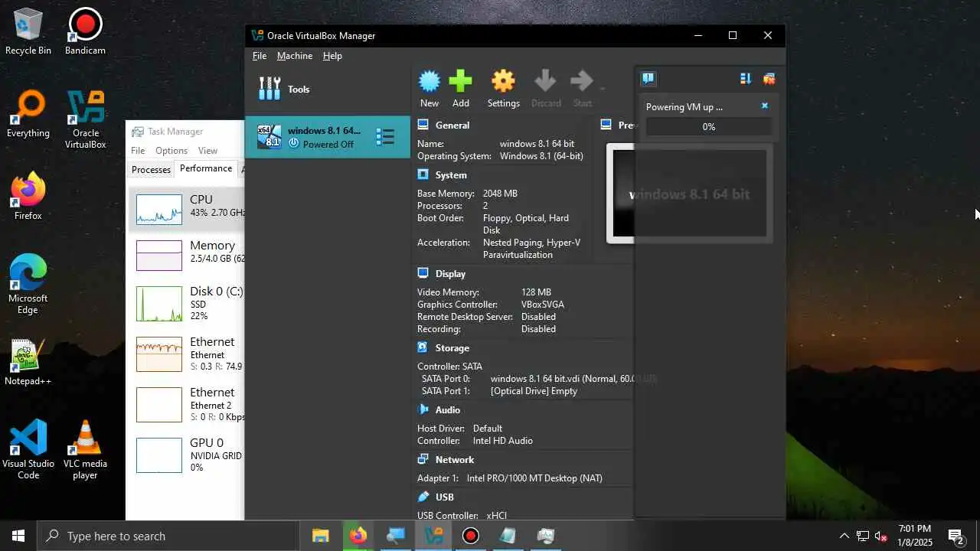This screenshot has width=980, height=551.
Task: Click the Display section header
Action: pos(450,274)
